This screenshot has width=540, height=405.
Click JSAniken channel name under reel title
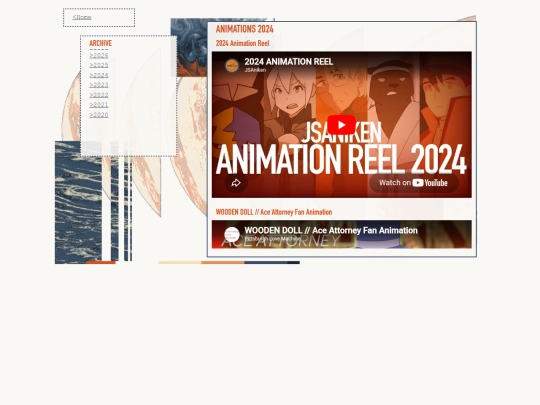tap(255, 70)
